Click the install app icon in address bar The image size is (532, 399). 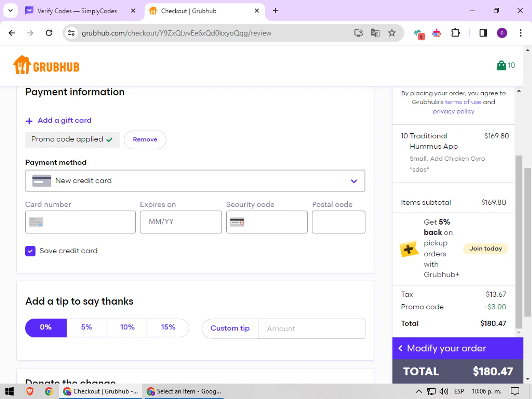click(x=359, y=33)
